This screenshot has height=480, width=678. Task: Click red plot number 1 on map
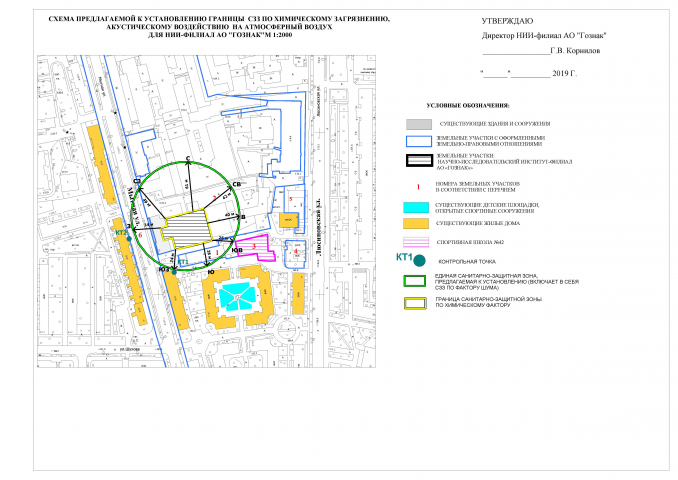(217, 251)
